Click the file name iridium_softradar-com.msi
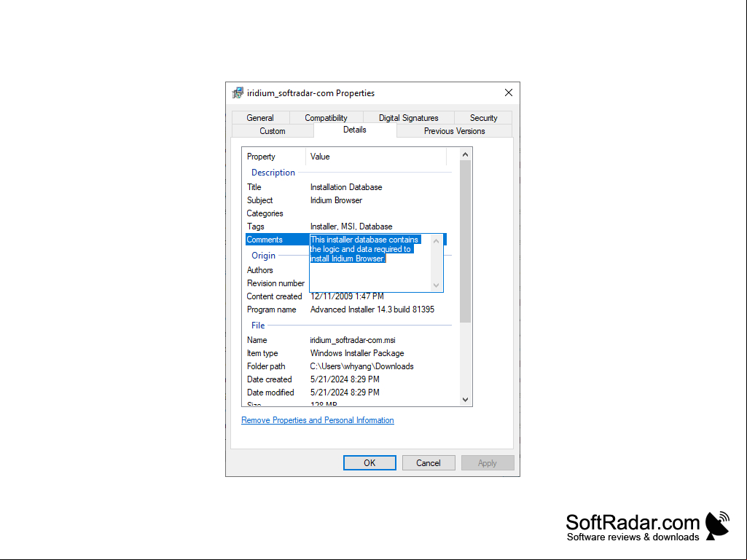This screenshot has width=747, height=560. click(353, 340)
